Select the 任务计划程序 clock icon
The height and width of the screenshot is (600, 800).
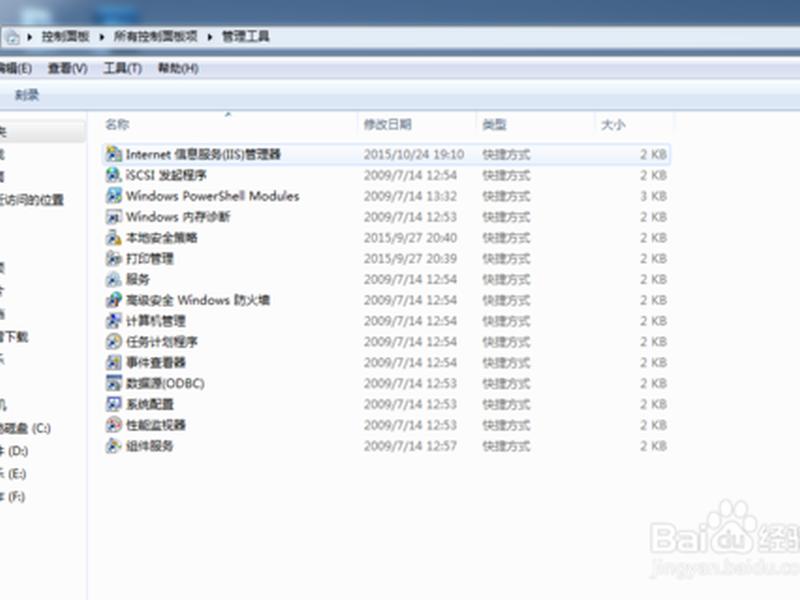click(113, 341)
